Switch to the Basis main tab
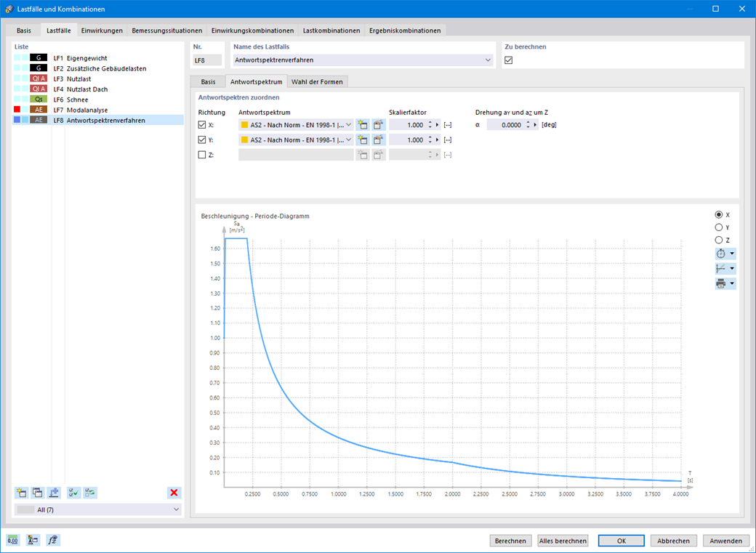This screenshot has width=756, height=553. point(23,31)
